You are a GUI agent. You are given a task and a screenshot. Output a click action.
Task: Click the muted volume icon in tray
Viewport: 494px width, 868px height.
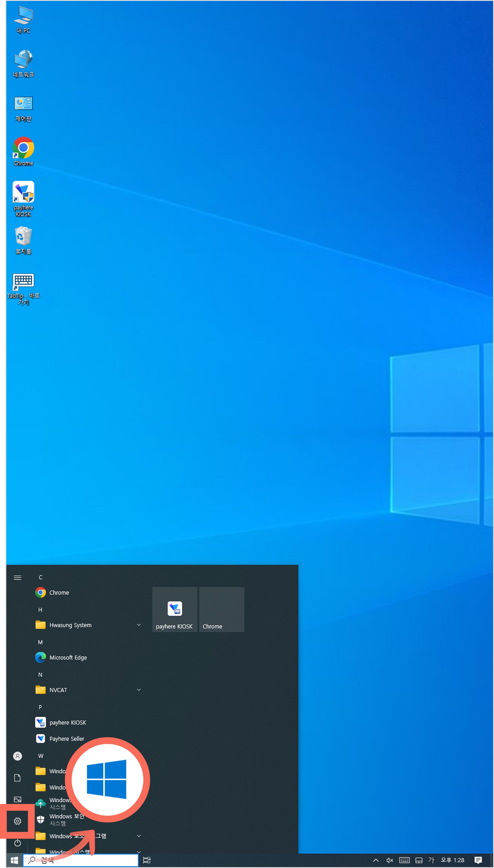[x=390, y=860]
